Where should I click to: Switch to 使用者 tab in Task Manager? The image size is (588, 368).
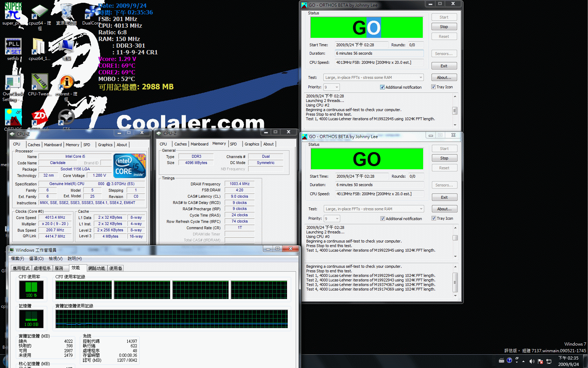[x=115, y=268]
